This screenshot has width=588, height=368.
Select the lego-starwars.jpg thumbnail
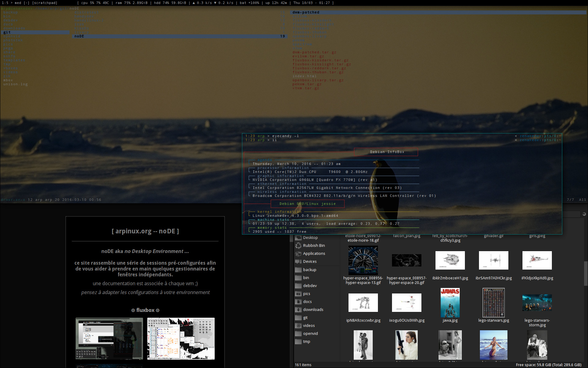pos(494,303)
